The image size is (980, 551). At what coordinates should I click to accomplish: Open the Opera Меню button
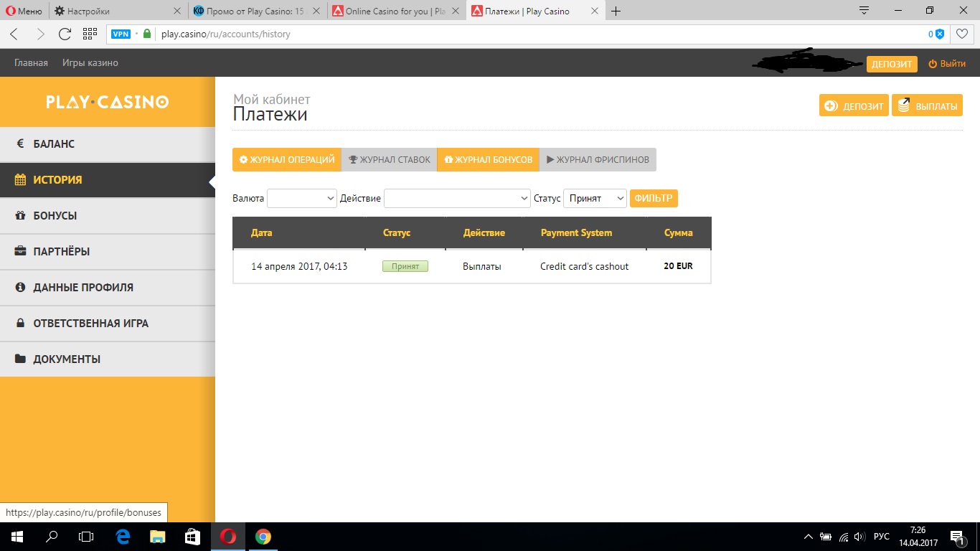pyautogui.click(x=24, y=11)
